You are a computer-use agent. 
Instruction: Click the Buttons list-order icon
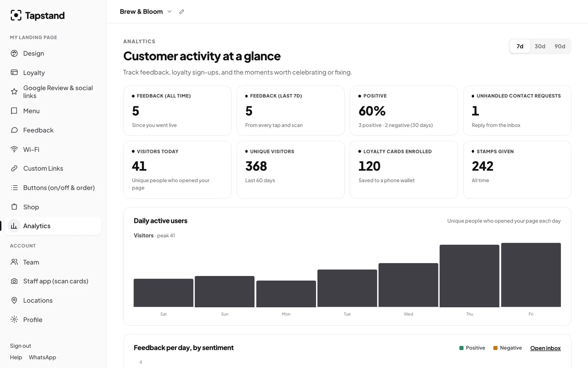tap(14, 188)
